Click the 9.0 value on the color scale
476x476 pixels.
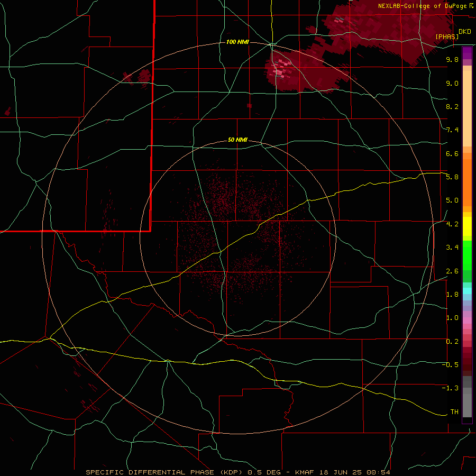[452, 83]
